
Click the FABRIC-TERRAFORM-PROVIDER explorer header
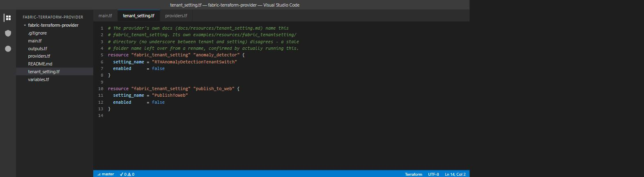[x=53, y=17]
